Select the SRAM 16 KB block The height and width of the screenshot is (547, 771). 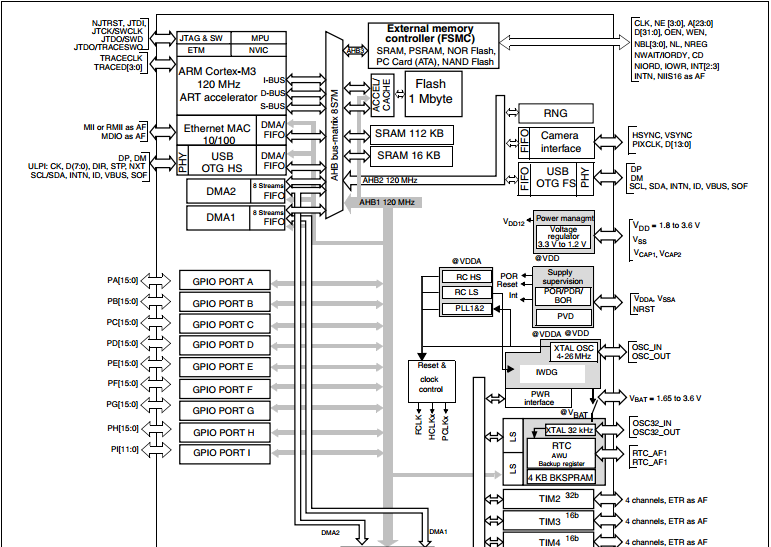coord(411,156)
